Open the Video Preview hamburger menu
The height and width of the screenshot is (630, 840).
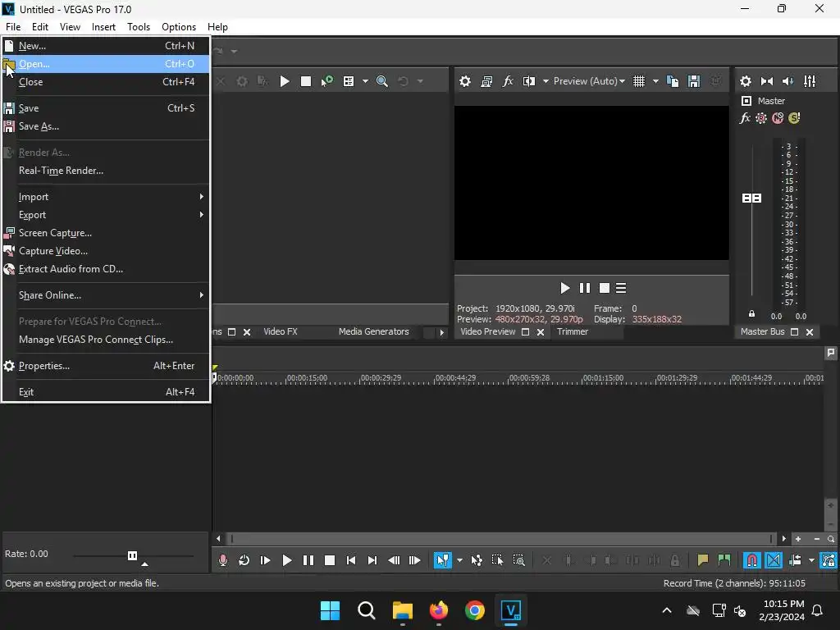pyautogui.click(x=621, y=288)
